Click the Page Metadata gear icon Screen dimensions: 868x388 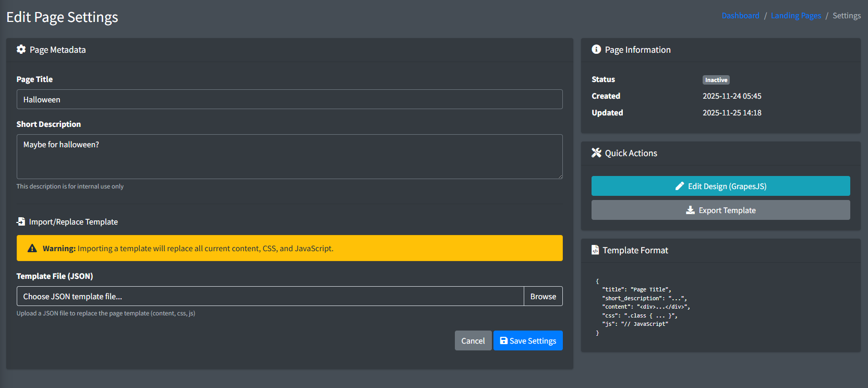[21, 50]
